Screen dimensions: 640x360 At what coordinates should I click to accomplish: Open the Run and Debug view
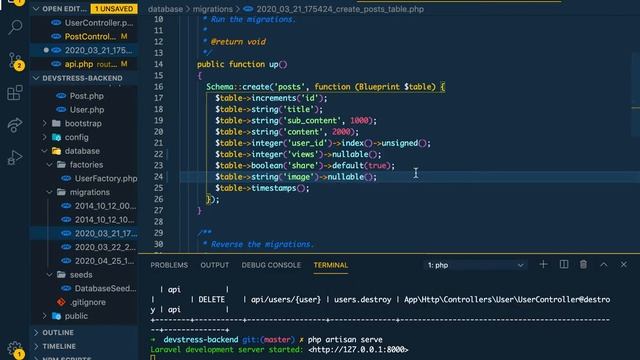tap(15, 157)
